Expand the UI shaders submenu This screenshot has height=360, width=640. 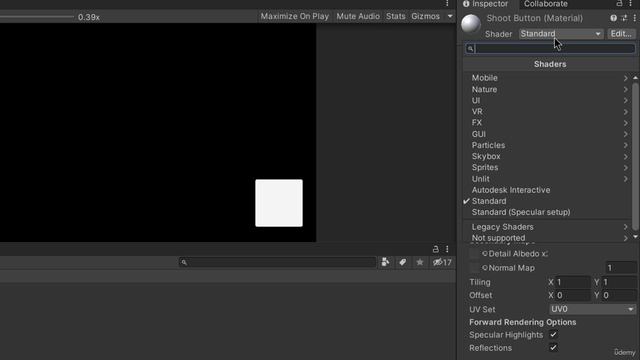tap(549, 100)
